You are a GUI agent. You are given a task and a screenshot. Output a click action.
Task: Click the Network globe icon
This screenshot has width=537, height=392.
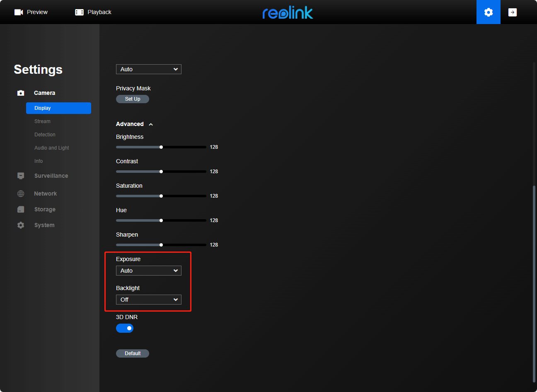coord(21,194)
